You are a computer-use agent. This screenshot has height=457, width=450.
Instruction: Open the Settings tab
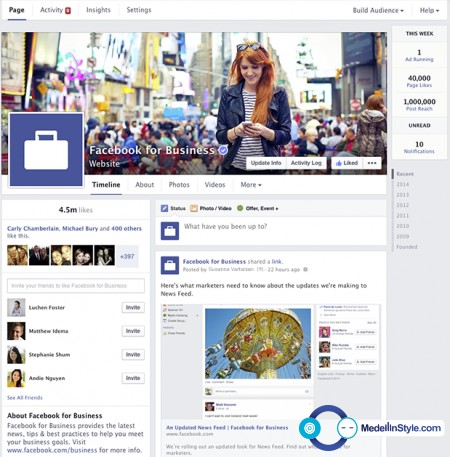pos(139,10)
